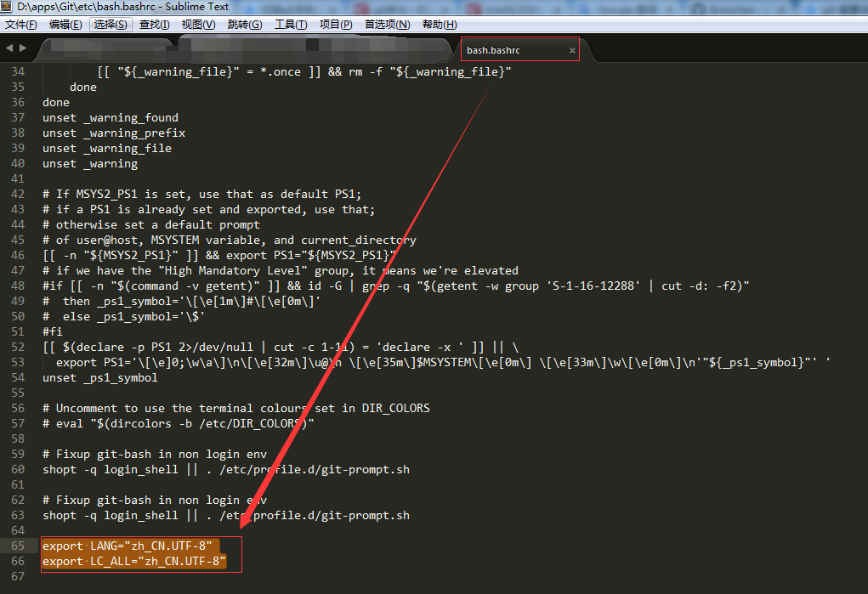Open the 视图(V) menu
The width and height of the screenshot is (868, 594).
click(197, 24)
